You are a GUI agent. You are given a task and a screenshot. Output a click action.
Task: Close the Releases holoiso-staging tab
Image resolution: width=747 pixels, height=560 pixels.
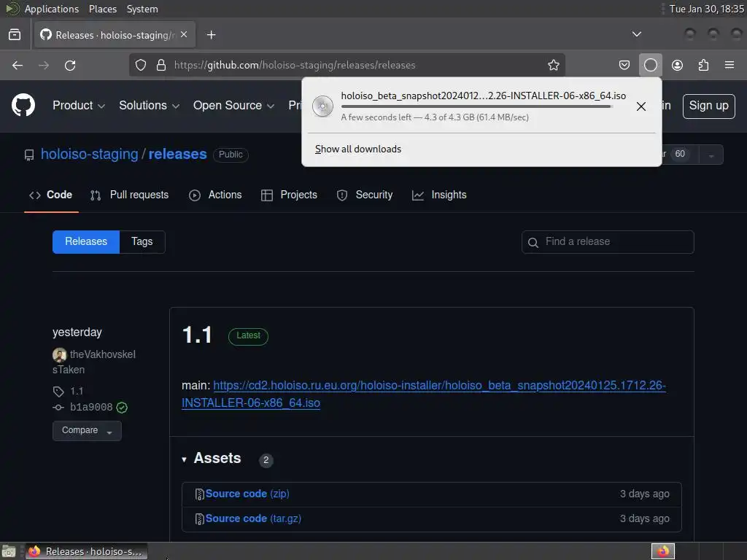[184, 34]
